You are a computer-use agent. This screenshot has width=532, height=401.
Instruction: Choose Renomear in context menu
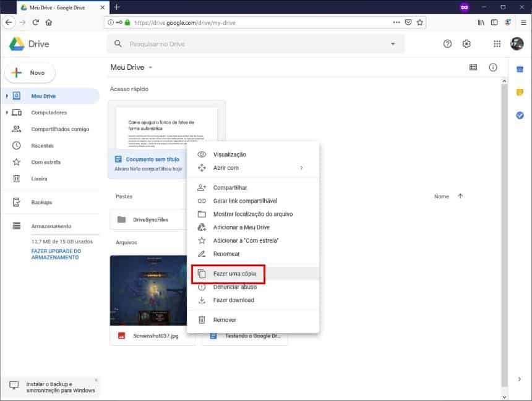click(x=253, y=253)
